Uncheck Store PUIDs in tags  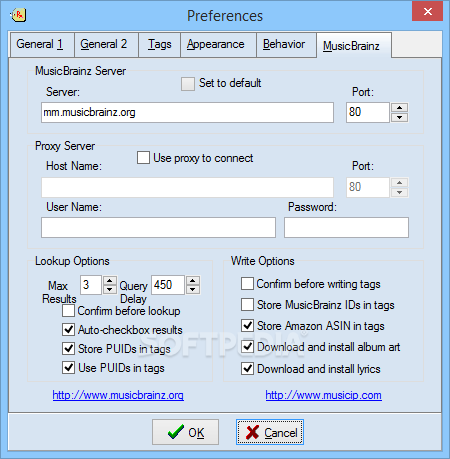point(68,349)
